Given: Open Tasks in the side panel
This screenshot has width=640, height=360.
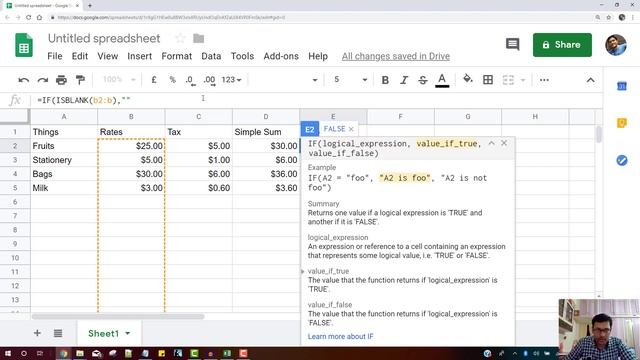Looking at the screenshot, I should (622, 160).
